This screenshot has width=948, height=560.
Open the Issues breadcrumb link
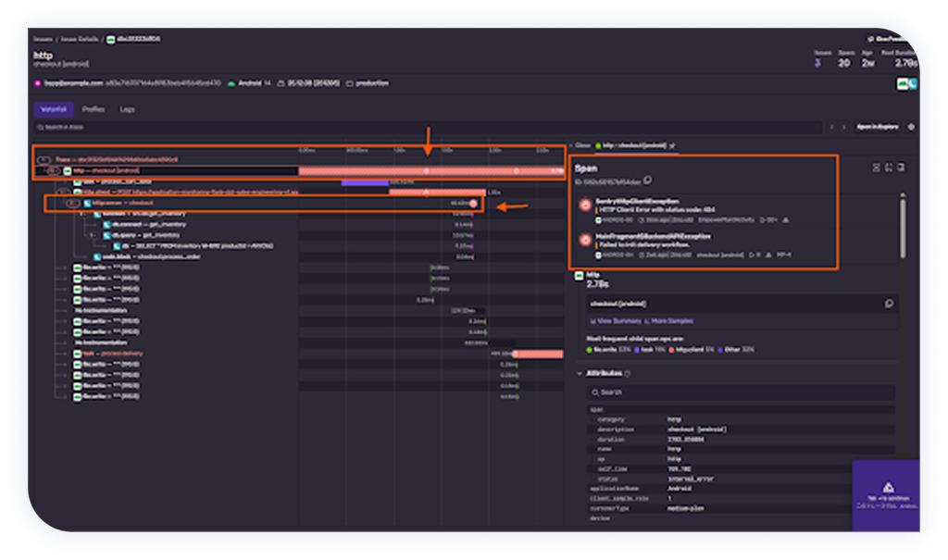point(43,39)
